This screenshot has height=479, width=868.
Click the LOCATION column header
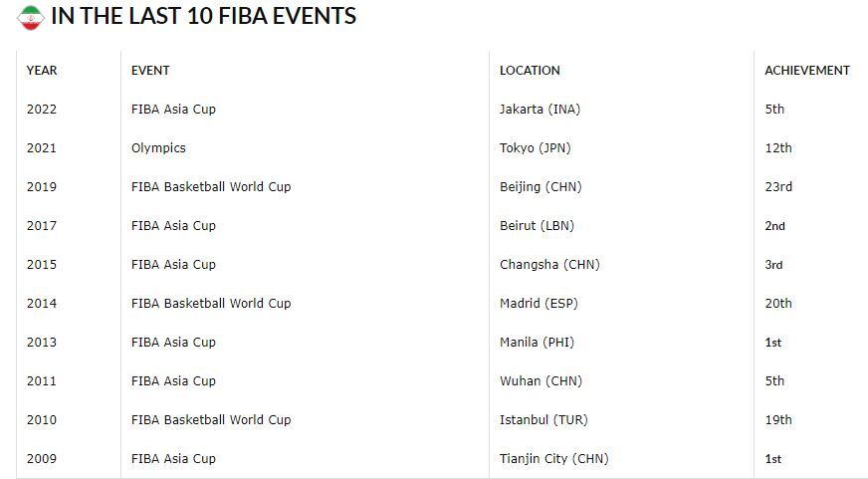click(530, 71)
